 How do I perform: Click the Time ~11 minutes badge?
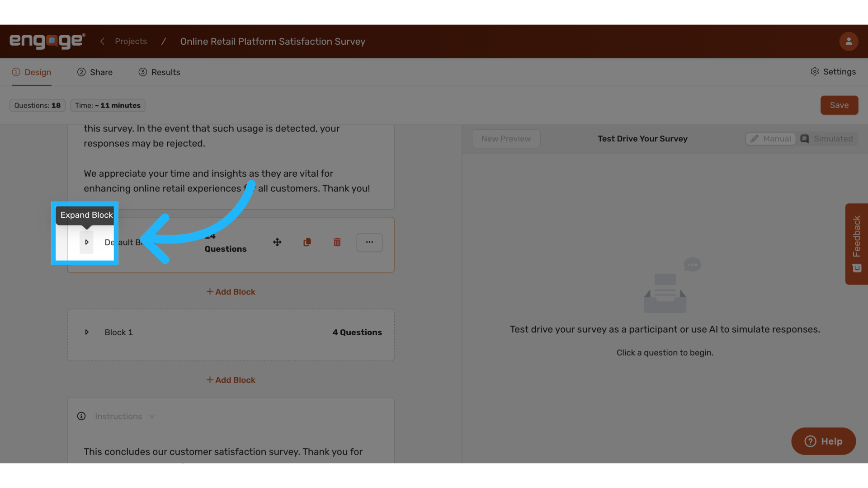point(108,105)
